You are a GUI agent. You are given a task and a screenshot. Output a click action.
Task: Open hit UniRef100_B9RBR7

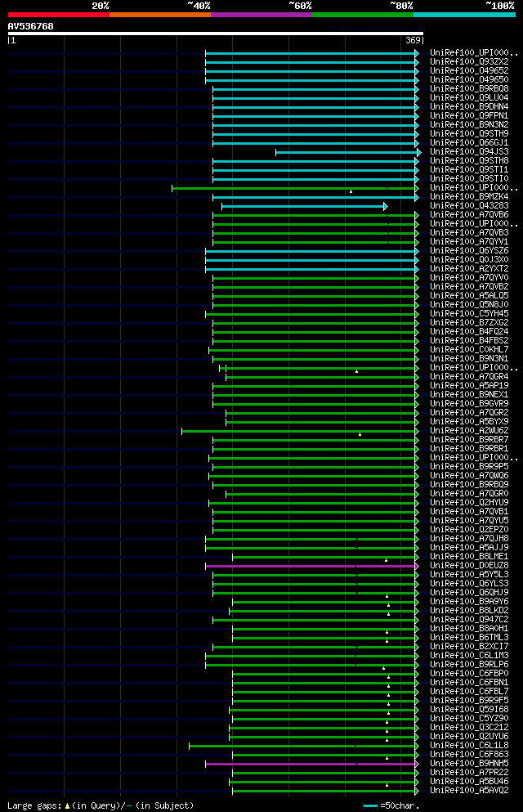tap(469, 440)
